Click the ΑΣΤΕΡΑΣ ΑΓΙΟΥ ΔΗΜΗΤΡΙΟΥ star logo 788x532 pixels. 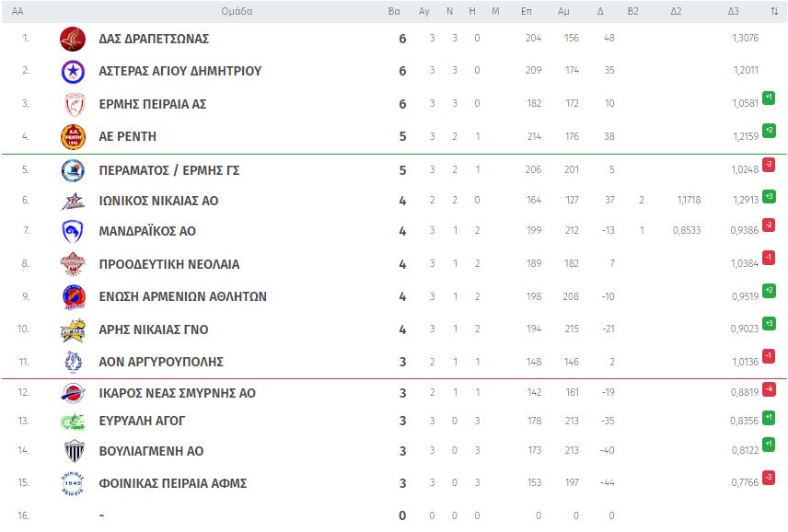(73, 72)
